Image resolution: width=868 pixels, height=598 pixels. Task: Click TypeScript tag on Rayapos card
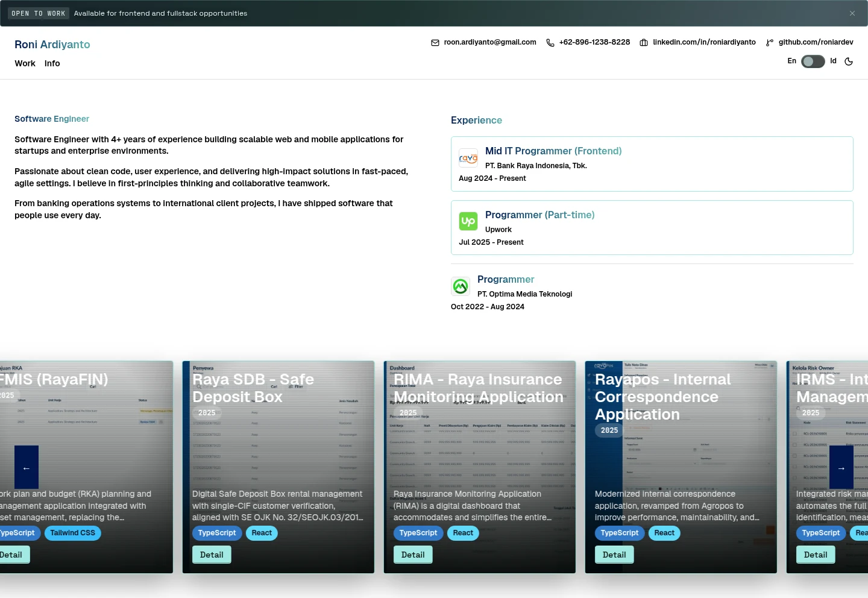(620, 533)
